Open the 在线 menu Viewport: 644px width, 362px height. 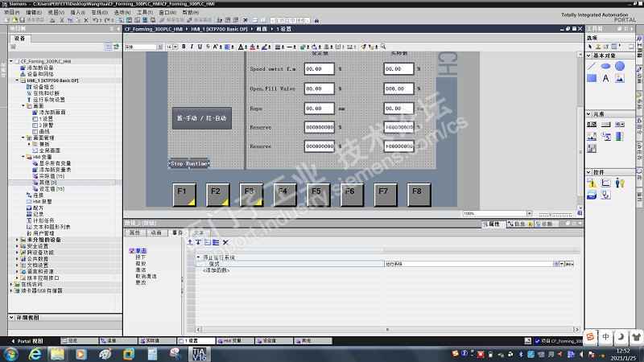[99, 12]
